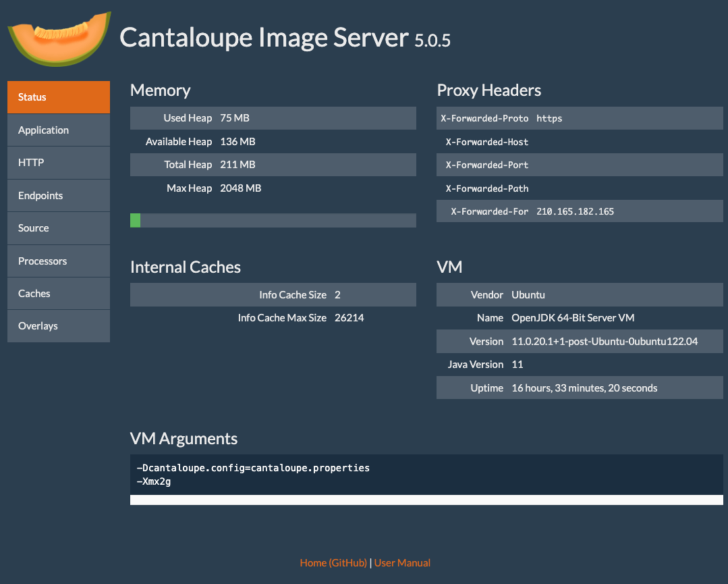Select the version string 11.0.20.1+1-post-Ubuntu-0ubuntu122.04
Viewport: 728px width, 584px height.
pyautogui.click(x=605, y=342)
